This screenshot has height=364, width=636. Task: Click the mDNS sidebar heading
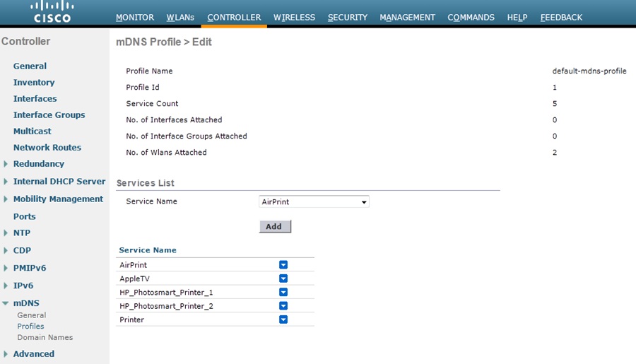coord(26,303)
